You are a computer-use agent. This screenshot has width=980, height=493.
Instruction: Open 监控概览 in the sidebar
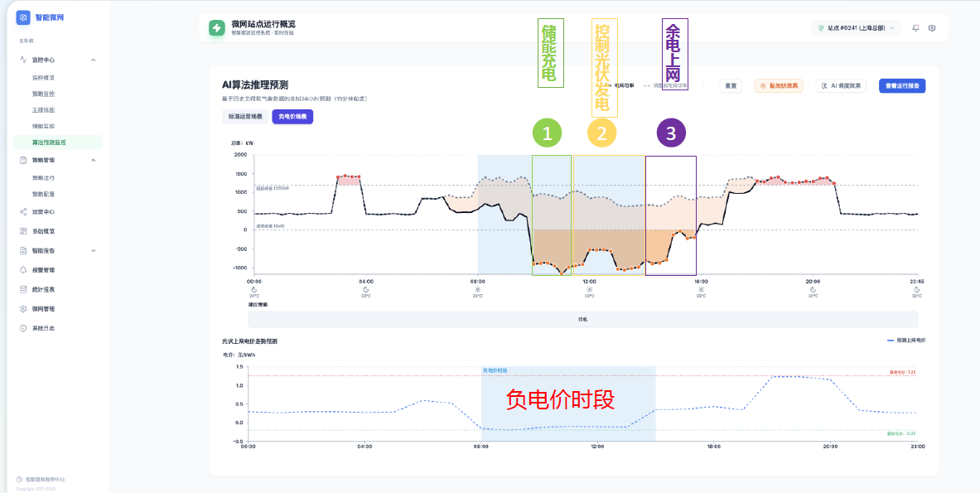click(x=44, y=78)
